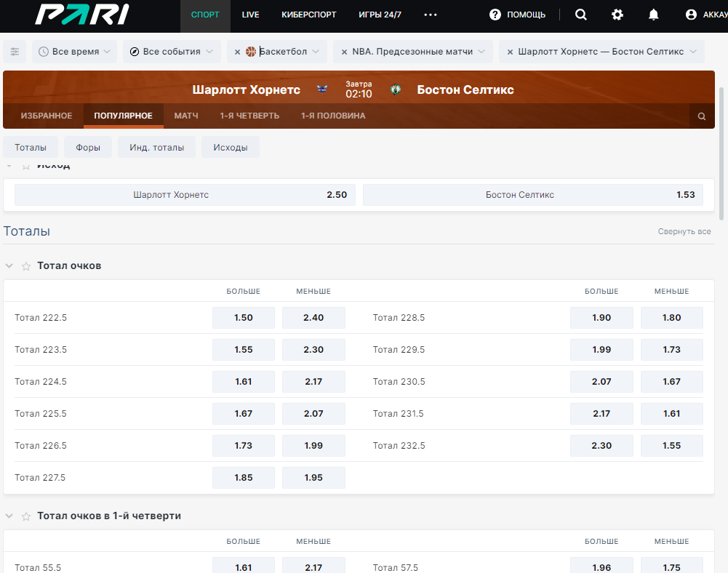The width and height of the screenshot is (728, 573).
Task: Bet on Бостон Селтикс at 1.53
Action: 532,195
